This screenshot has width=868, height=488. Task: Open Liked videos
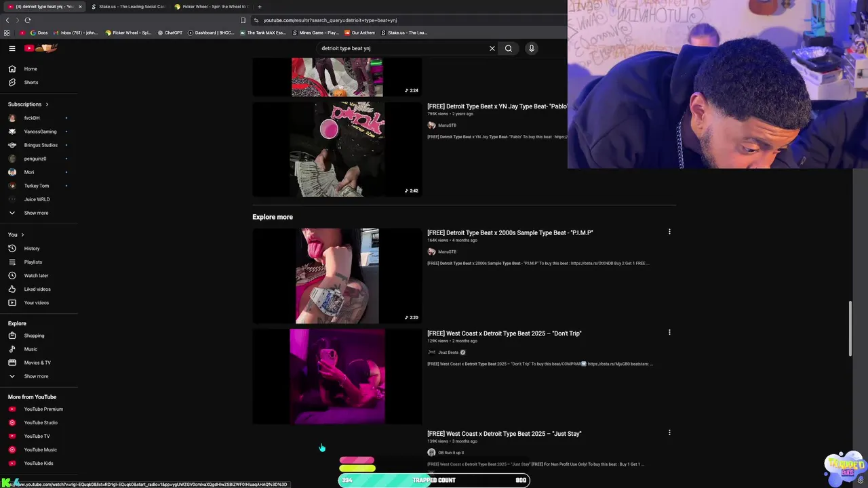tap(39, 289)
